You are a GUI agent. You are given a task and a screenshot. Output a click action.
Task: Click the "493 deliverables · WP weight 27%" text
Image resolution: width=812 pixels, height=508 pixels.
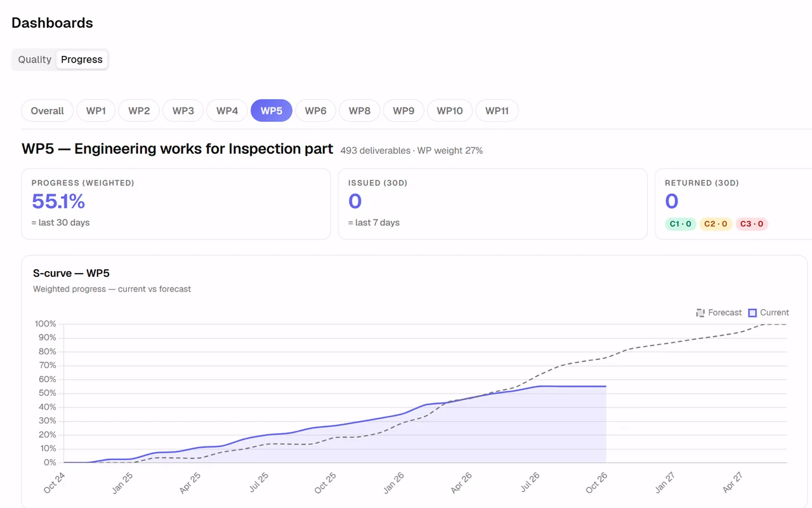pyautogui.click(x=412, y=150)
